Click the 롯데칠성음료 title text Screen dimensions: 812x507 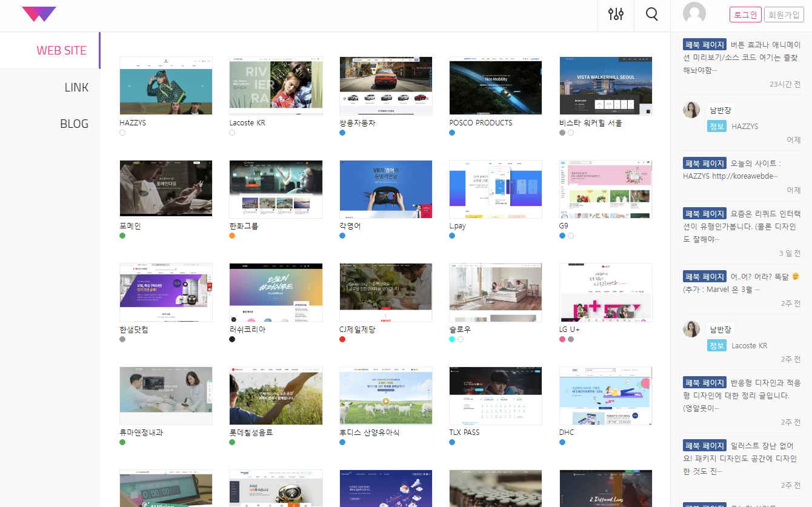click(x=251, y=432)
